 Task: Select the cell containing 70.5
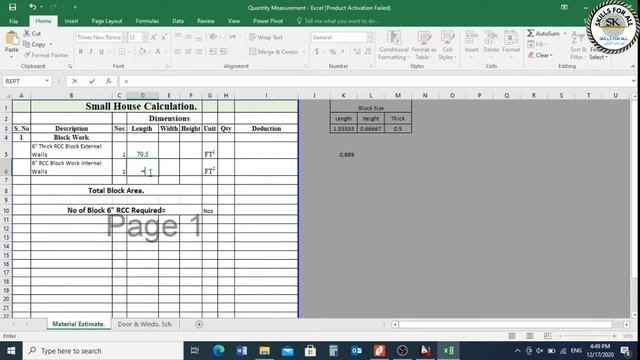click(142, 150)
